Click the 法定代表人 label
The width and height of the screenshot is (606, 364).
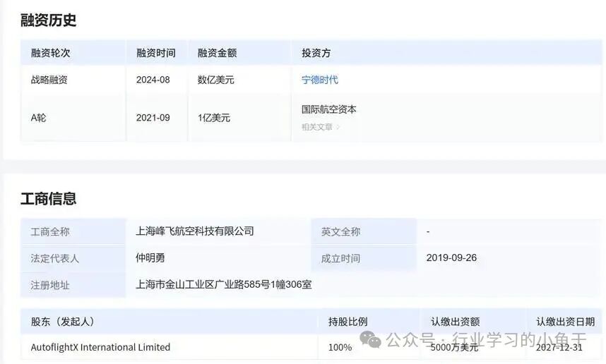click(x=55, y=258)
